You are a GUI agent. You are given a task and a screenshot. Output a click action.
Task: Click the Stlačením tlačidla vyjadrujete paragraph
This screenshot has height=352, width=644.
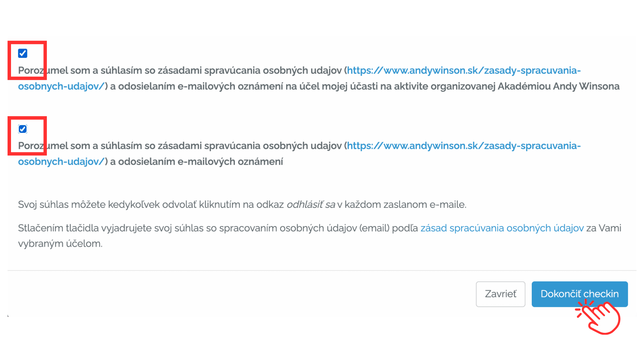click(x=319, y=236)
